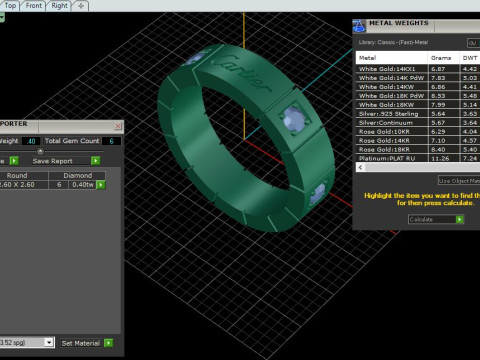480x360 pixels.
Task: Select Silver:.925 Sterling row
Action: tap(418, 114)
